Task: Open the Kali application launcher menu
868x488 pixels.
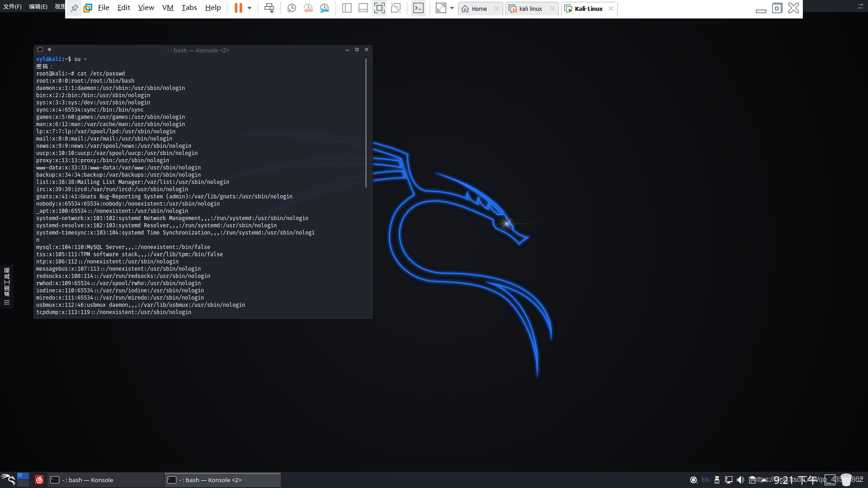Action: pyautogui.click(x=8, y=479)
